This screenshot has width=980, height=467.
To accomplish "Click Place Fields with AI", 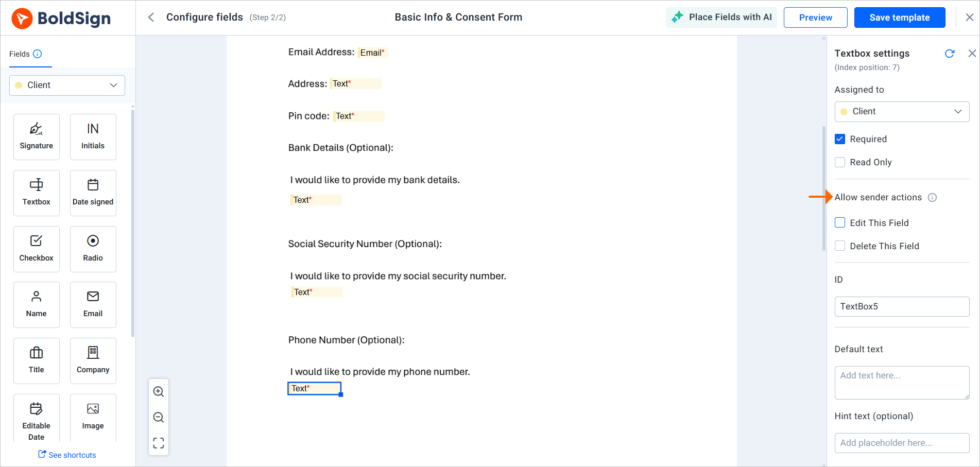I will pyautogui.click(x=721, y=18).
